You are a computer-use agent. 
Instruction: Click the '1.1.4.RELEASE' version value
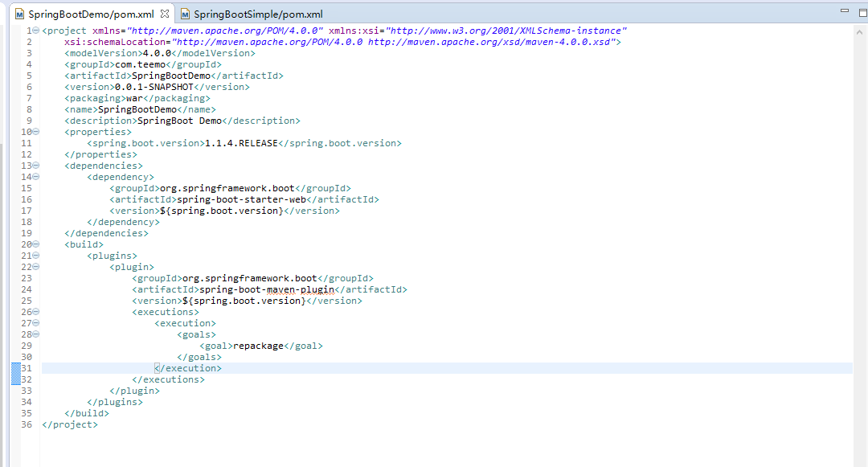click(241, 143)
